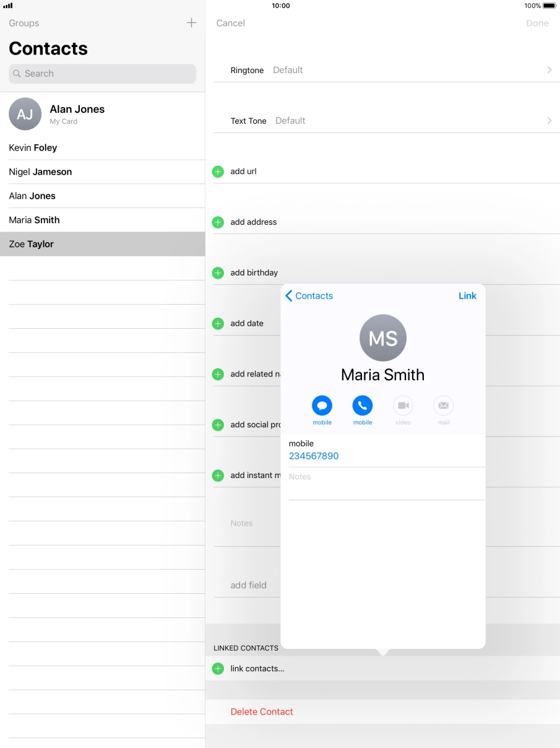Screen dimensions: 560x748
Task: Tap green plus beside link contacts
Action: [218, 669]
